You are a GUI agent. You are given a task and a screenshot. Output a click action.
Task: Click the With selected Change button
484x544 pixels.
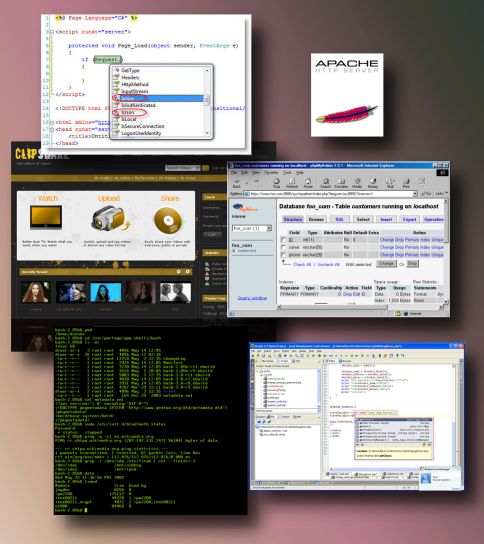pyautogui.click(x=386, y=264)
